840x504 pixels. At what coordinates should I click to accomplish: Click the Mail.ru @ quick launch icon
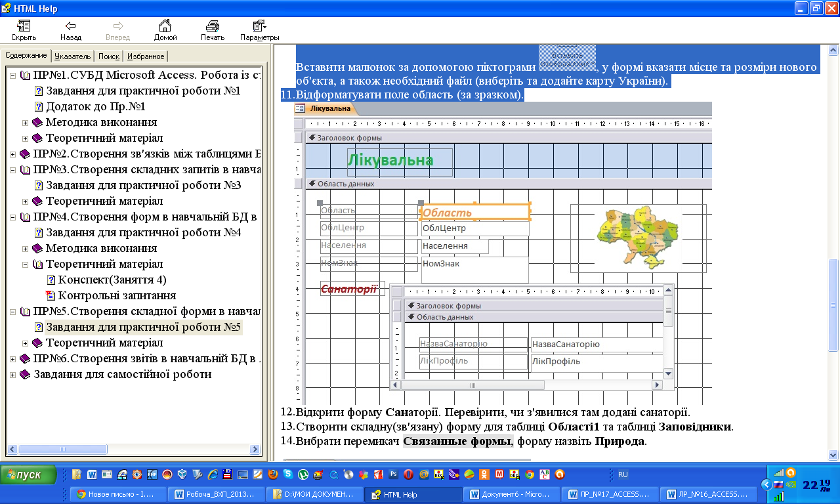tap(423, 474)
